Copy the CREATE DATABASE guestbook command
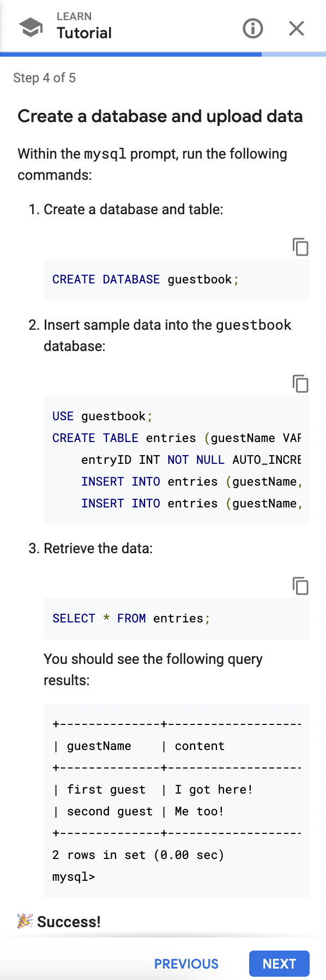 coord(300,247)
